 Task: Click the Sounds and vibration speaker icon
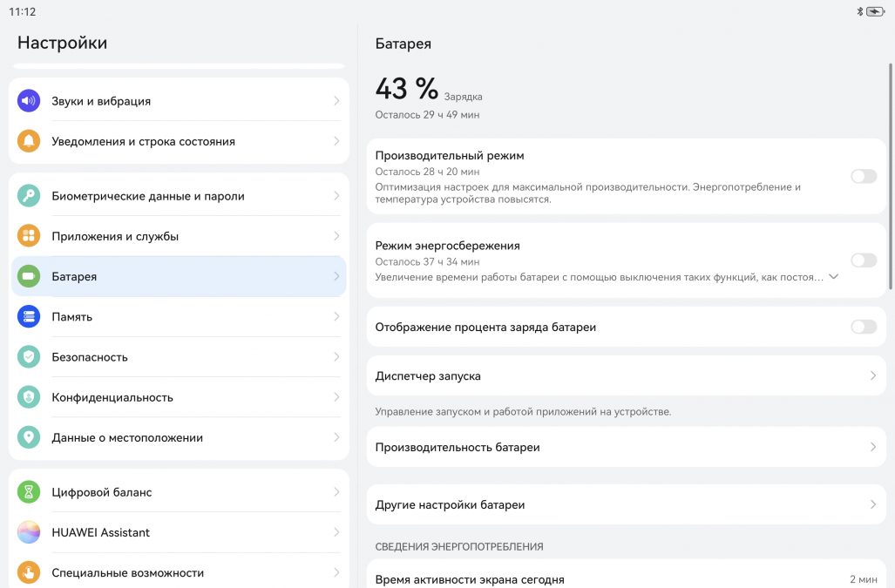coord(29,101)
